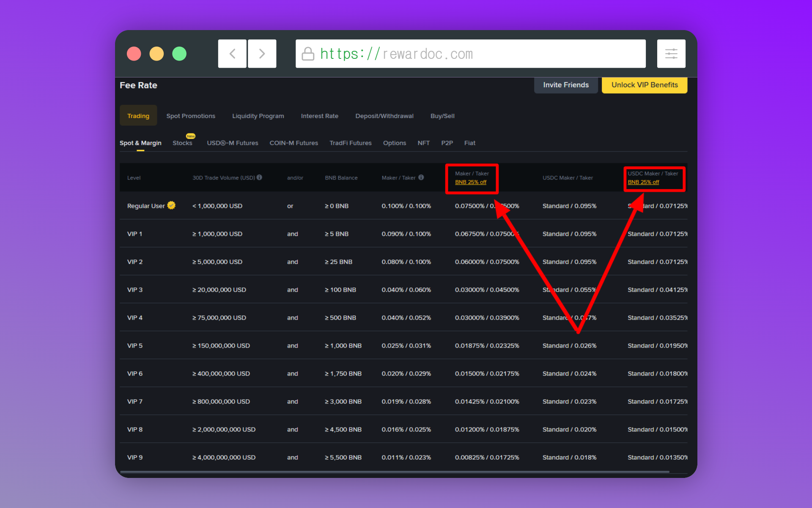Click '0.06000% / 0.07500%' discounted fee cell
812x508 pixels.
click(487, 262)
